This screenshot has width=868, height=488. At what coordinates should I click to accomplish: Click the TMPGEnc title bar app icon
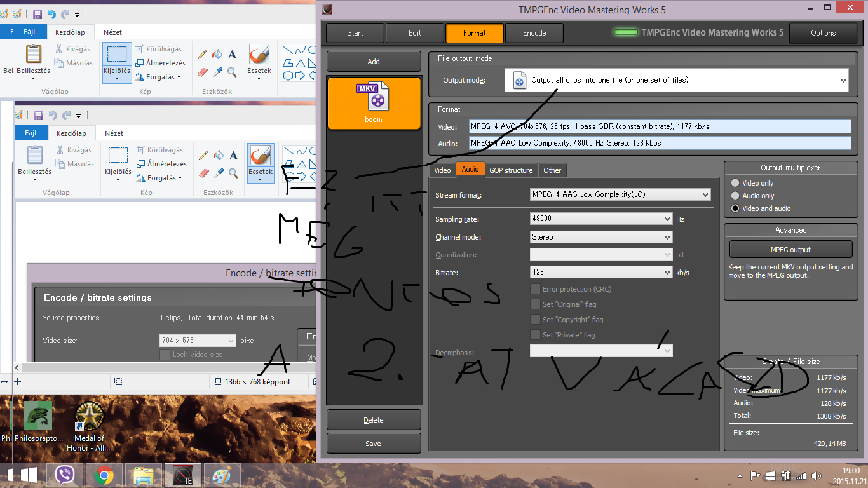coord(328,10)
